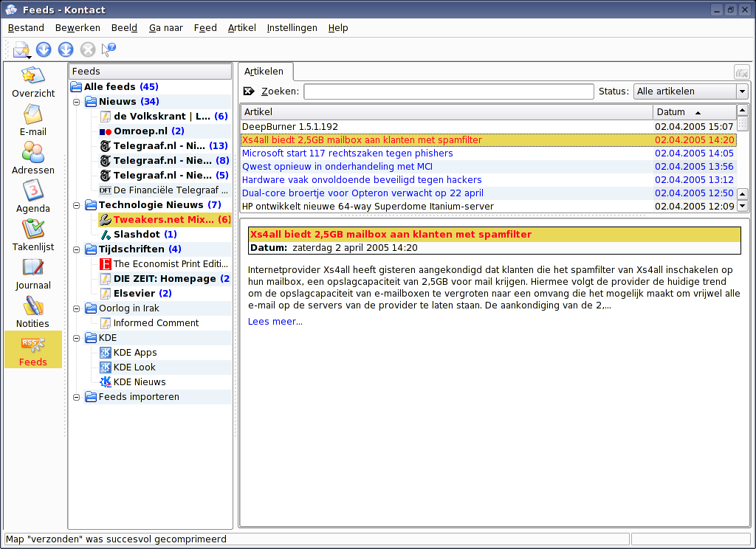Screen dimensions: 756x549
Task: Collapse the Tijdschriften folder
Action: coord(76,249)
